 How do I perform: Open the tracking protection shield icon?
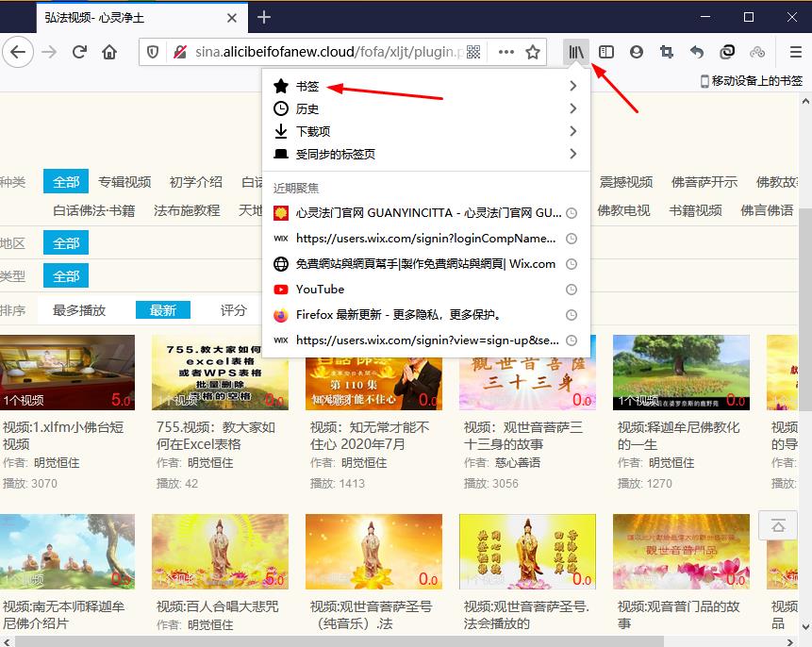point(153,52)
